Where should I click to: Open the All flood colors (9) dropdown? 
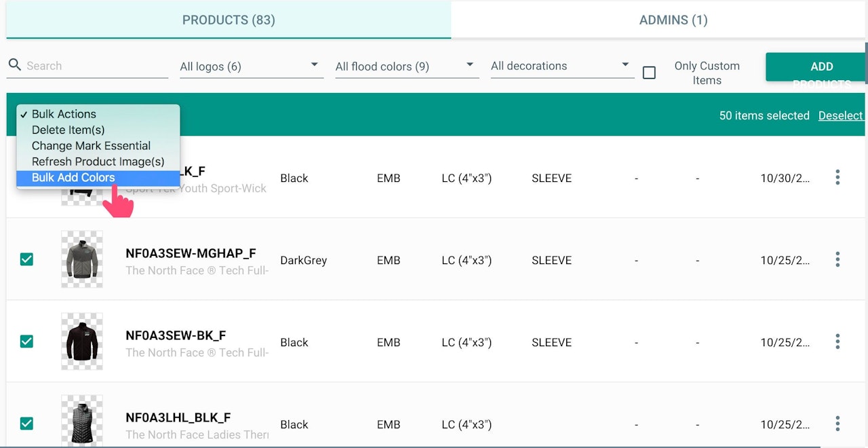pyautogui.click(x=407, y=67)
